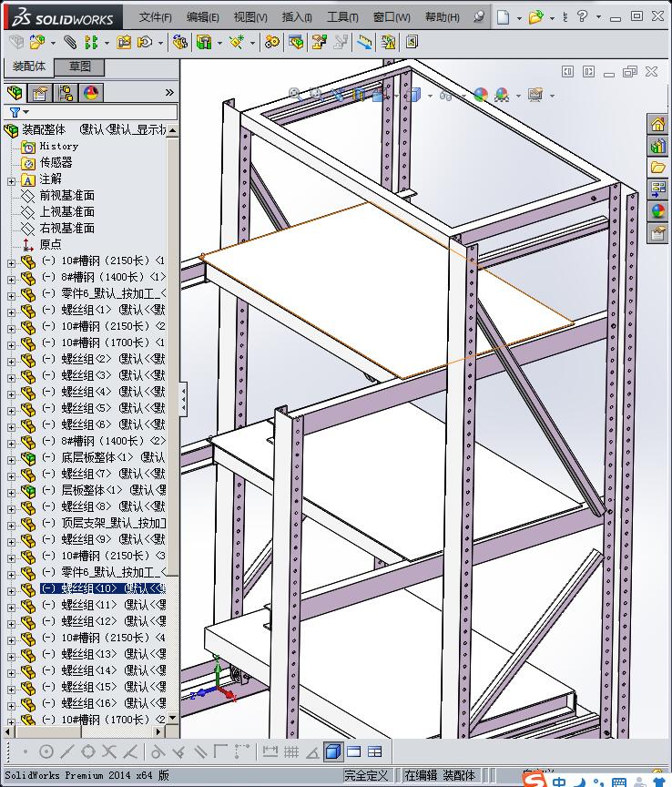672x787 pixels.
Task: Expand the manager tabs chevron (»)
Action: click(169, 92)
